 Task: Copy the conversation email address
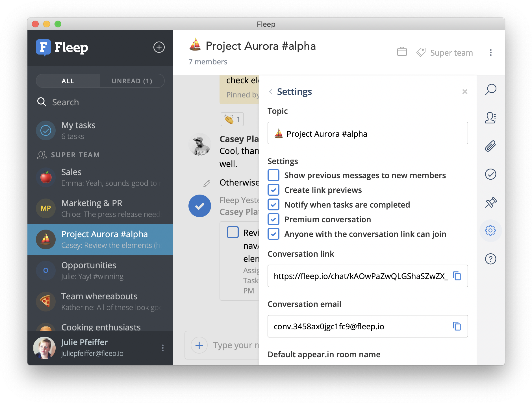click(457, 326)
